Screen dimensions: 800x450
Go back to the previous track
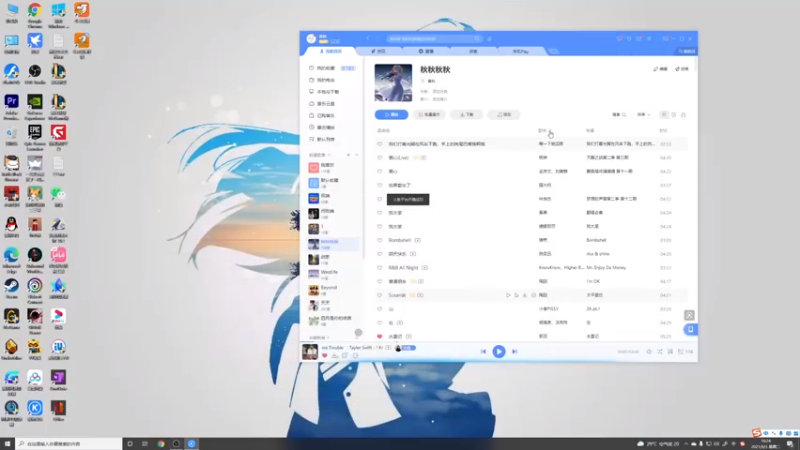483,352
